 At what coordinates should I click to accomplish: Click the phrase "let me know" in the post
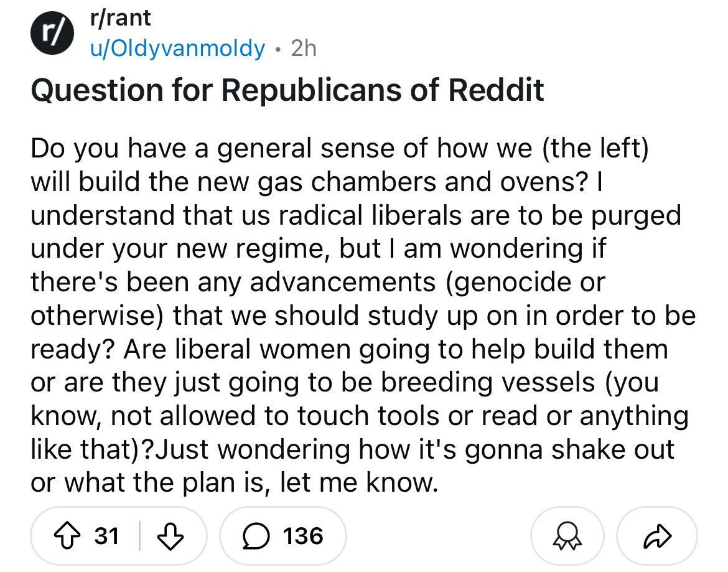click(x=368, y=484)
